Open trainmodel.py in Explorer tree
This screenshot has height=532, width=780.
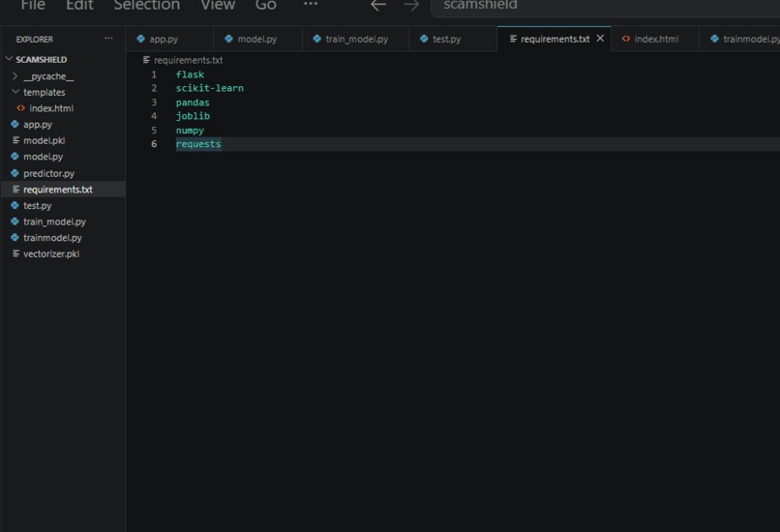pyautogui.click(x=63, y=238)
